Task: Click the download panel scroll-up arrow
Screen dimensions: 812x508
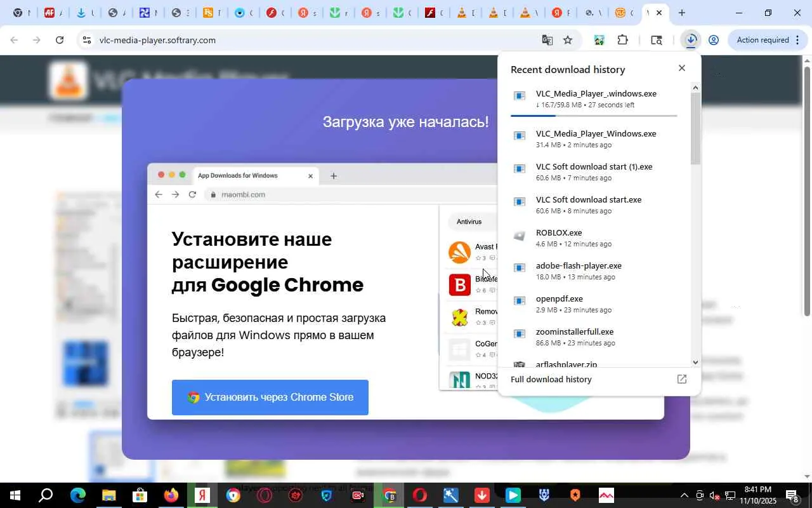Action: 695,88
